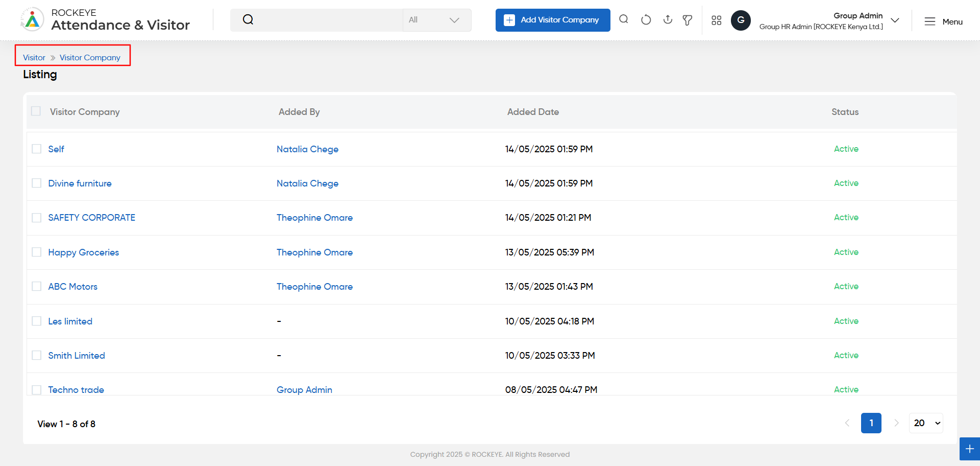Open the Techno trade link
This screenshot has width=980, height=466.
pyautogui.click(x=76, y=390)
